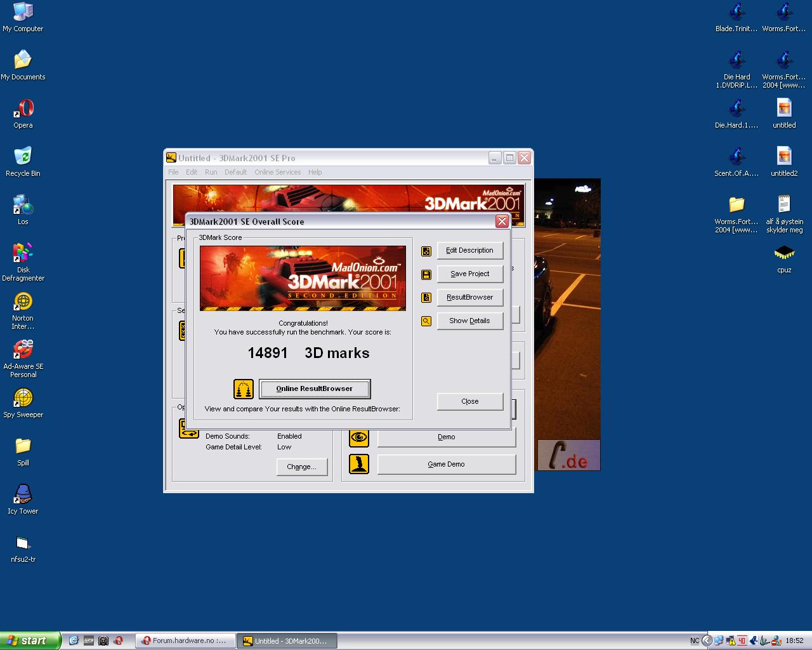Click the floppy disk Save Project icon
Screen dimensions: 812x650
point(426,275)
